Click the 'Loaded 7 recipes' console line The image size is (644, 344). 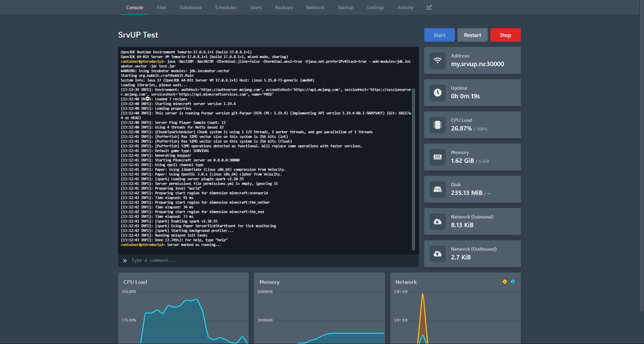pyautogui.click(x=154, y=99)
